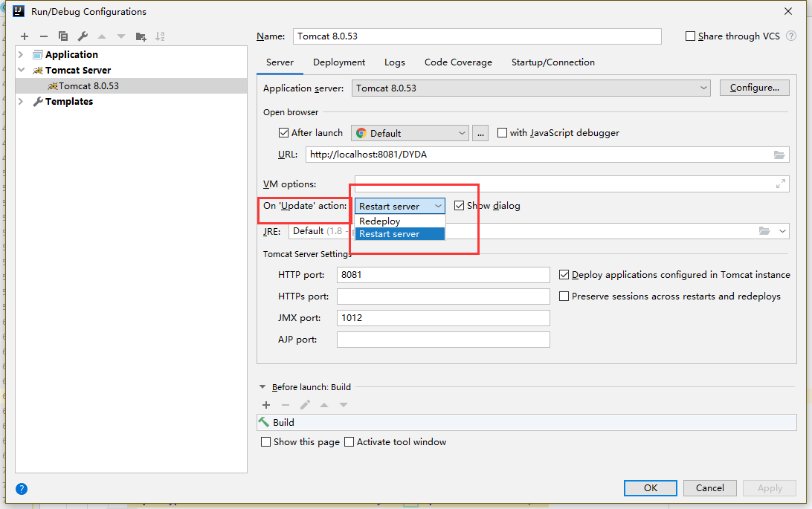
Task: Click the Apply button
Action: 770,487
